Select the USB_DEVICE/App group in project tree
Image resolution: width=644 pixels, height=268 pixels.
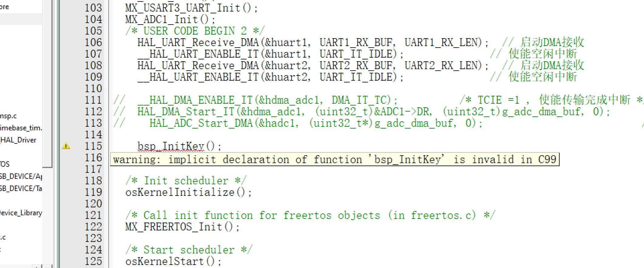click(x=21, y=176)
